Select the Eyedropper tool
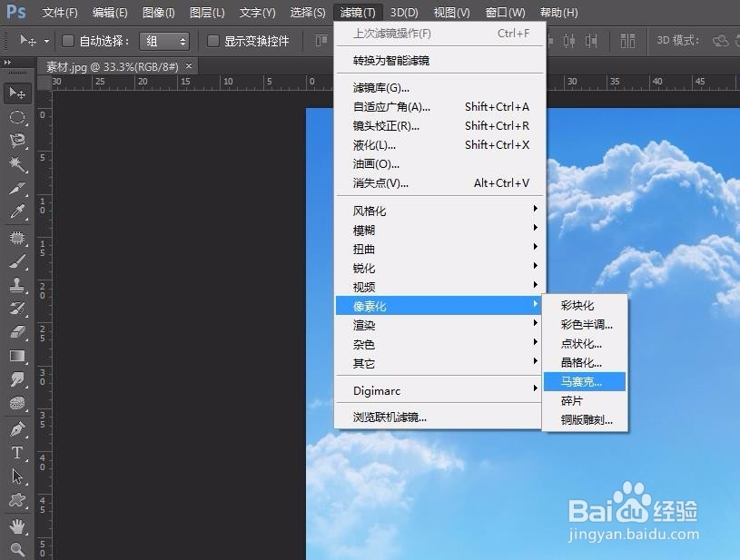This screenshot has height=560, width=740. pyautogui.click(x=17, y=211)
